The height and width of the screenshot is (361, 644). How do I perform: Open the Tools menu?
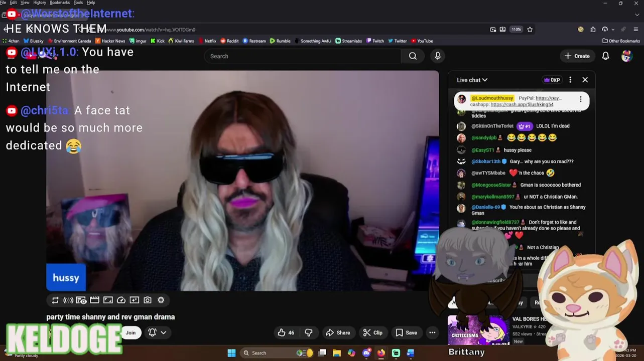pos(78,3)
